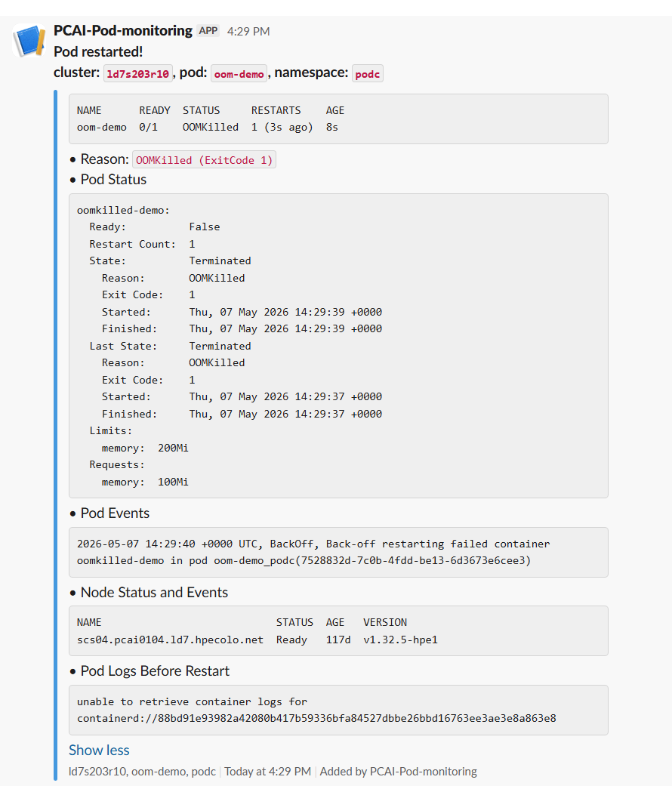Select the ld7s203r10 cluster code tag
The image size is (672, 786).
[x=138, y=74]
